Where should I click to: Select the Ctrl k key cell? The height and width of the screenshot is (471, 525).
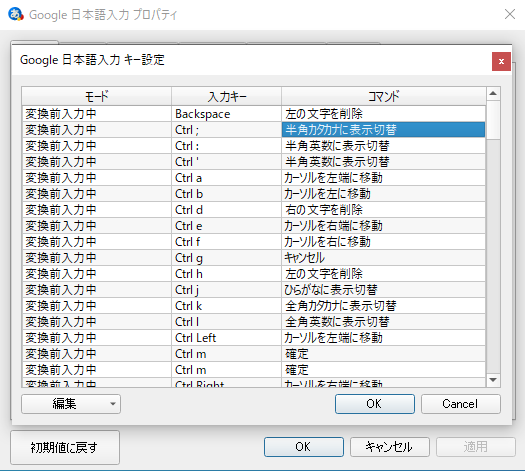click(226, 306)
